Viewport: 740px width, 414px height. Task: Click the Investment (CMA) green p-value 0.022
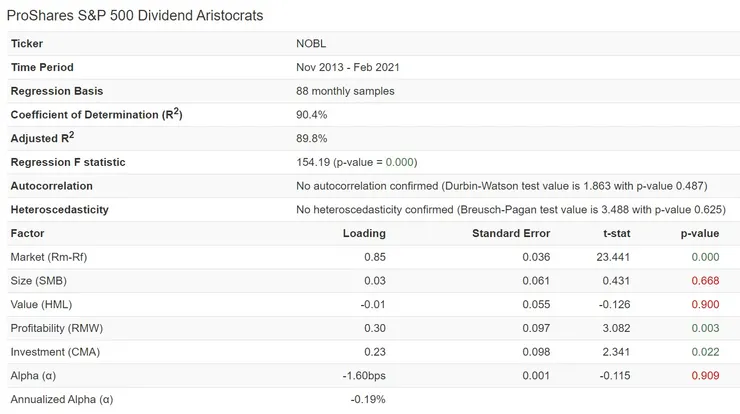tap(705, 352)
